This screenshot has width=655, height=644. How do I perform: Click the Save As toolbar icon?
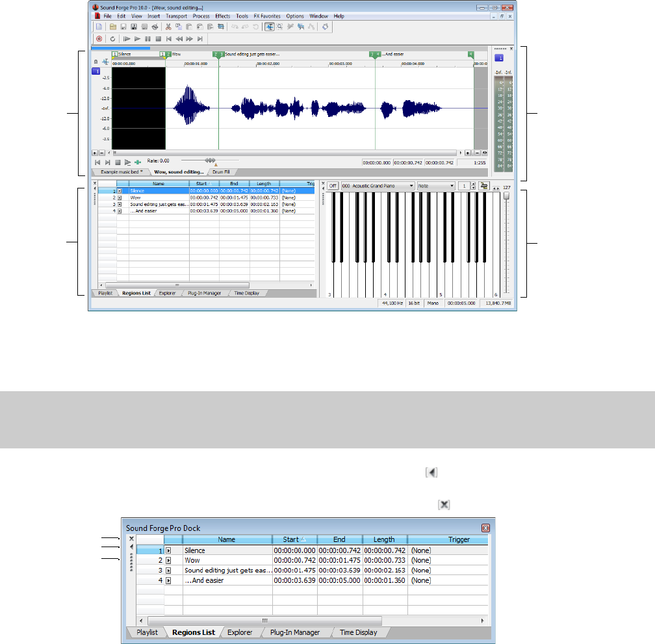pyautogui.click(x=134, y=27)
